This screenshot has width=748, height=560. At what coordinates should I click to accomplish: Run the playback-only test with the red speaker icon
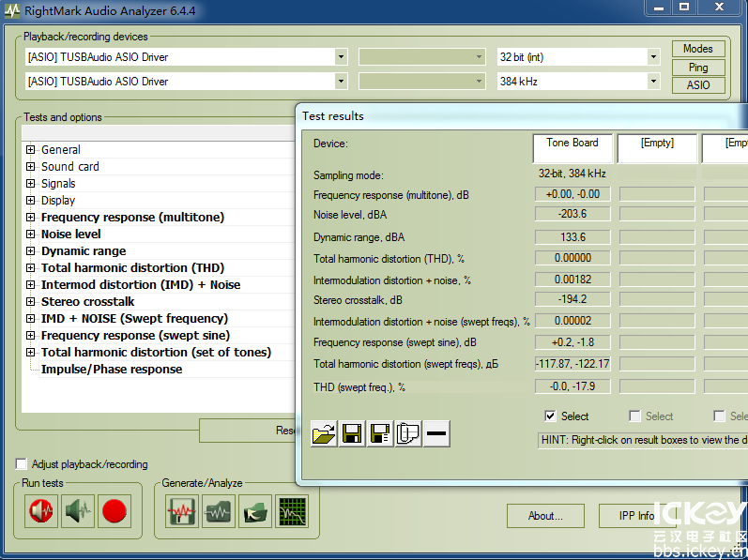[x=41, y=511]
